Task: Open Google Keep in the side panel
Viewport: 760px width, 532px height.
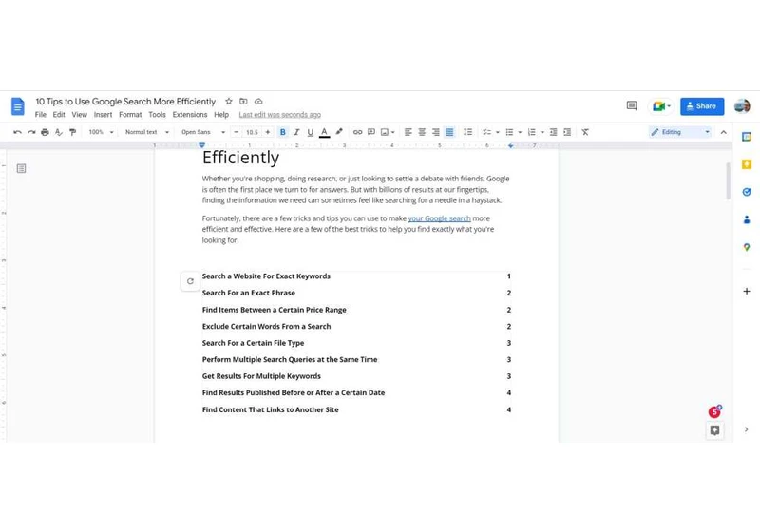Action: pyautogui.click(x=747, y=164)
